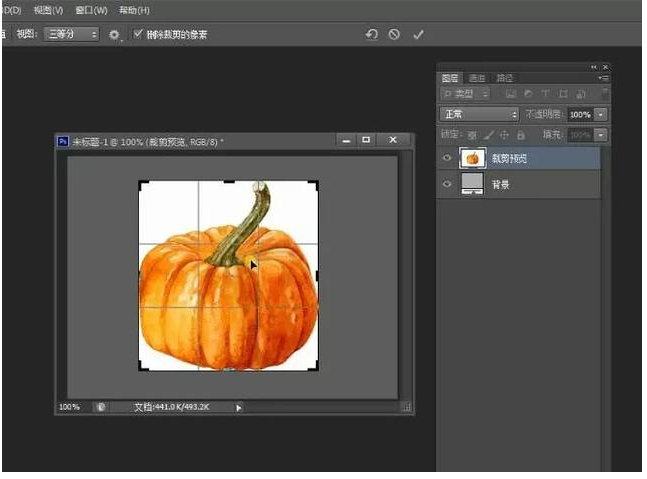Hide the 裁剪预览 layer via eye icon
The width and height of the screenshot is (647, 479).
tap(447, 158)
